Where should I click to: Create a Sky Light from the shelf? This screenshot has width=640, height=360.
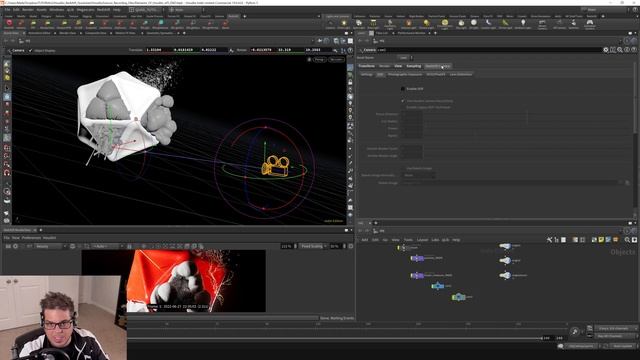[x=461, y=24]
